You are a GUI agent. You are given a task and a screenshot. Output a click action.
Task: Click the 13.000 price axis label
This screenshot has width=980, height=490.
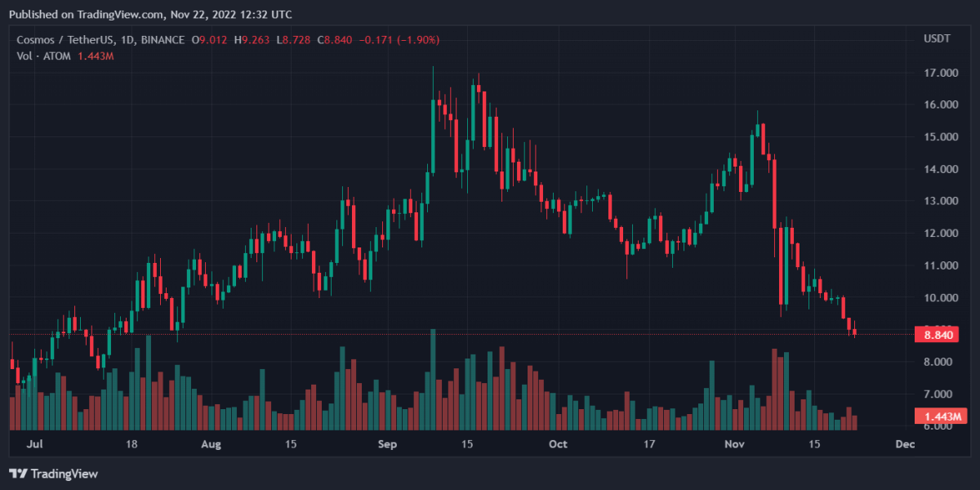[940, 202]
